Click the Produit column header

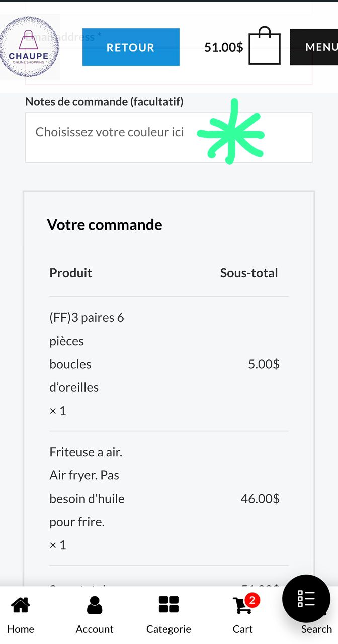click(71, 273)
